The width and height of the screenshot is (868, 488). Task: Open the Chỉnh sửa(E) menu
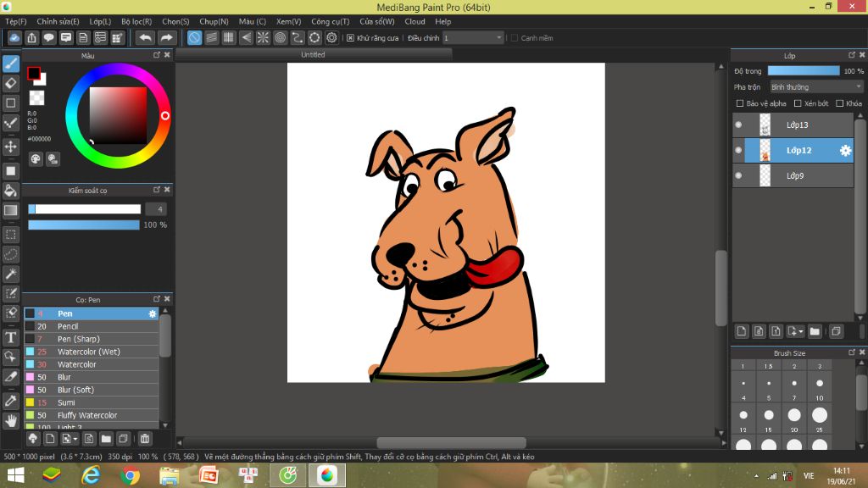58,21
